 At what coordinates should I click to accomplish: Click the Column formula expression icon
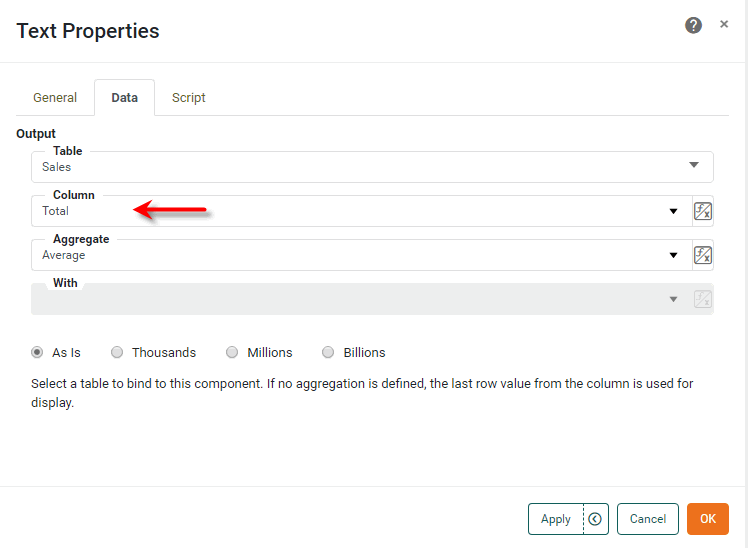pyautogui.click(x=703, y=211)
